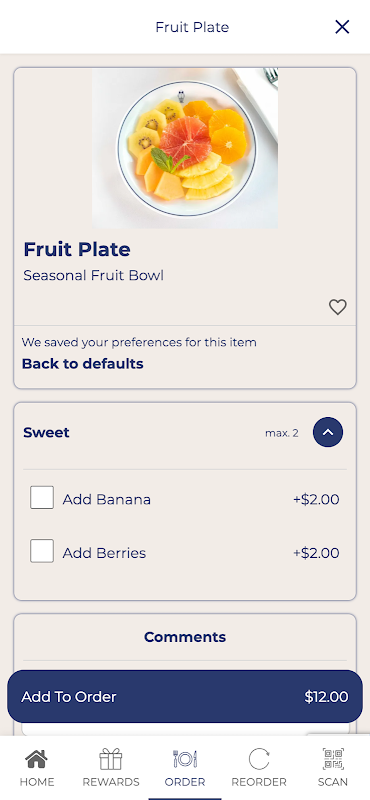Click the Sweet section title
The height and width of the screenshot is (800, 370).
pyautogui.click(x=46, y=433)
